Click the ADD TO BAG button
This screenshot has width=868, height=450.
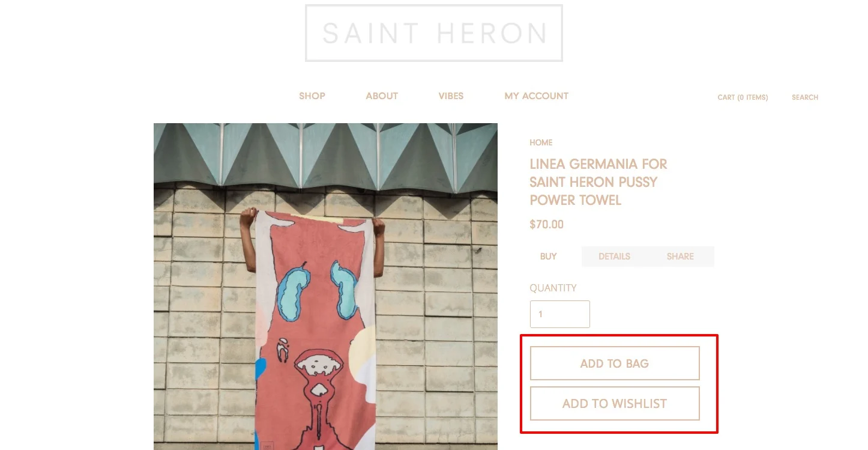[x=615, y=363]
